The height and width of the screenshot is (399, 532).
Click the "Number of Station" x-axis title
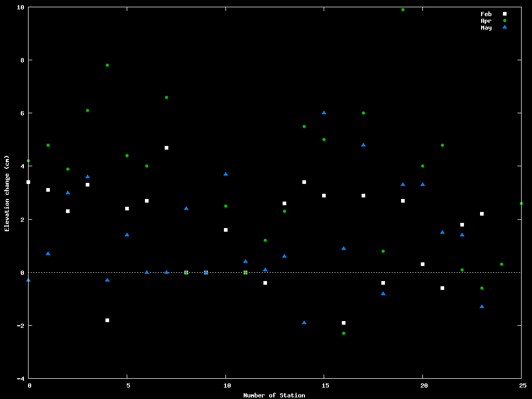(x=274, y=395)
